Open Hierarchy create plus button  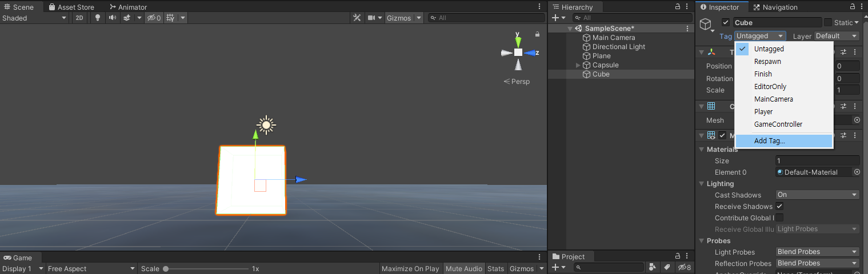click(x=558, y=18)
